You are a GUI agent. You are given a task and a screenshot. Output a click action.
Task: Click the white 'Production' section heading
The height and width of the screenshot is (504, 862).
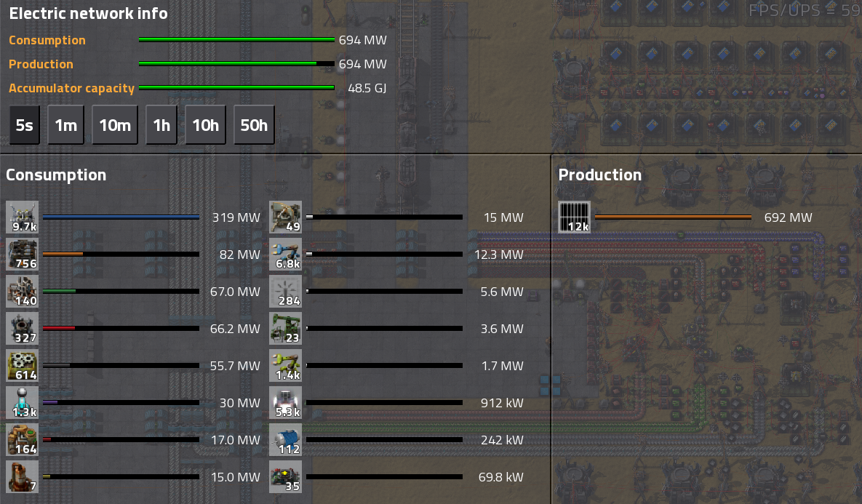coord(600,175)
